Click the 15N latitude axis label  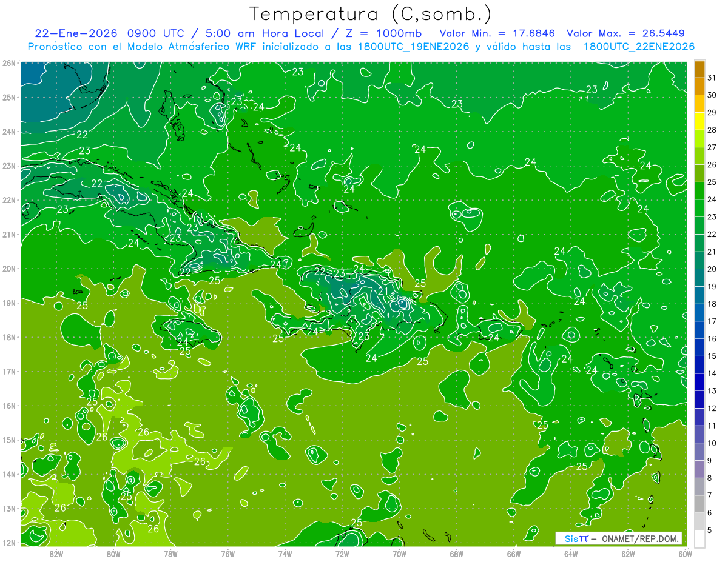click(x=8, y=440)
